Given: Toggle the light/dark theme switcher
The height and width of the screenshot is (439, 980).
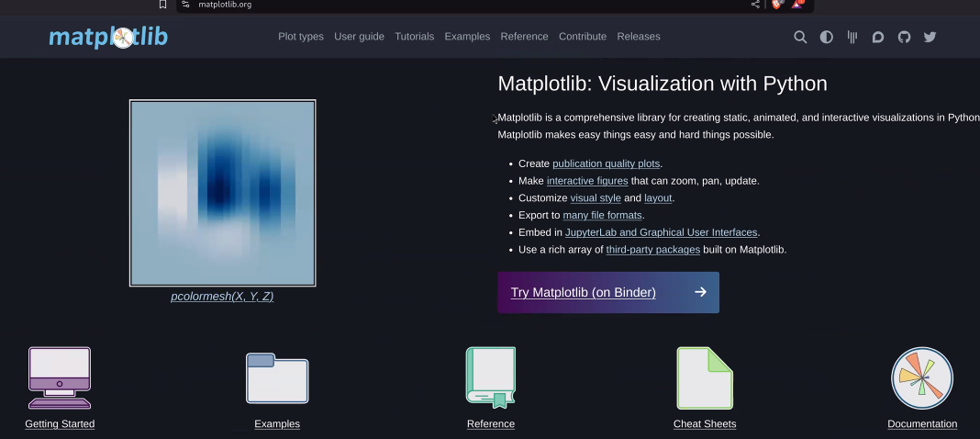Looking at the screenshot, I should (826, 37).
